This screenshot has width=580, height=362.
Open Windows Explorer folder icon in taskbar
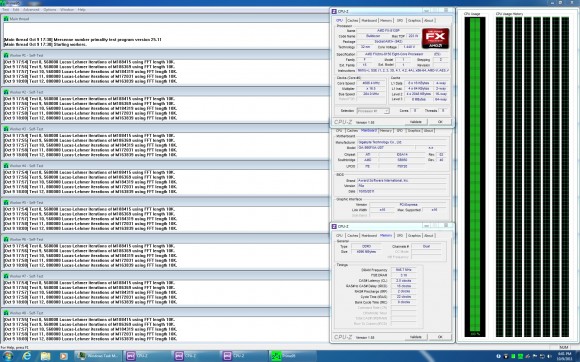point(45,356)
